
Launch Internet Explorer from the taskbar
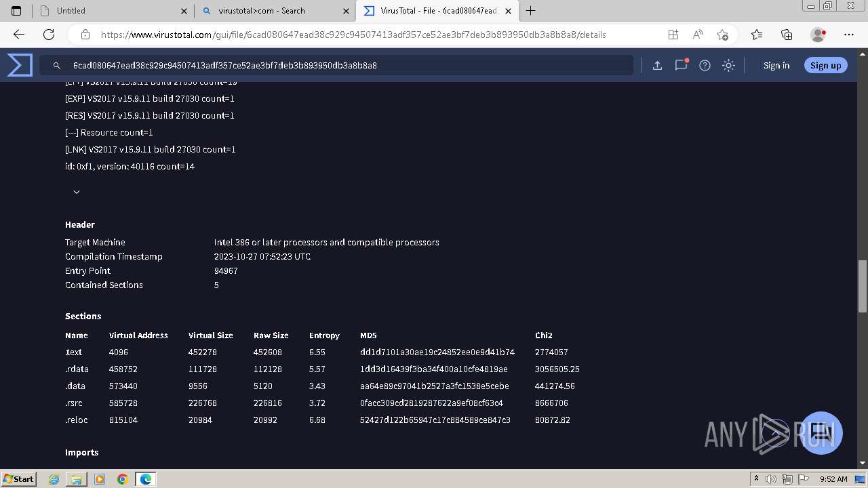click(54, 479)
